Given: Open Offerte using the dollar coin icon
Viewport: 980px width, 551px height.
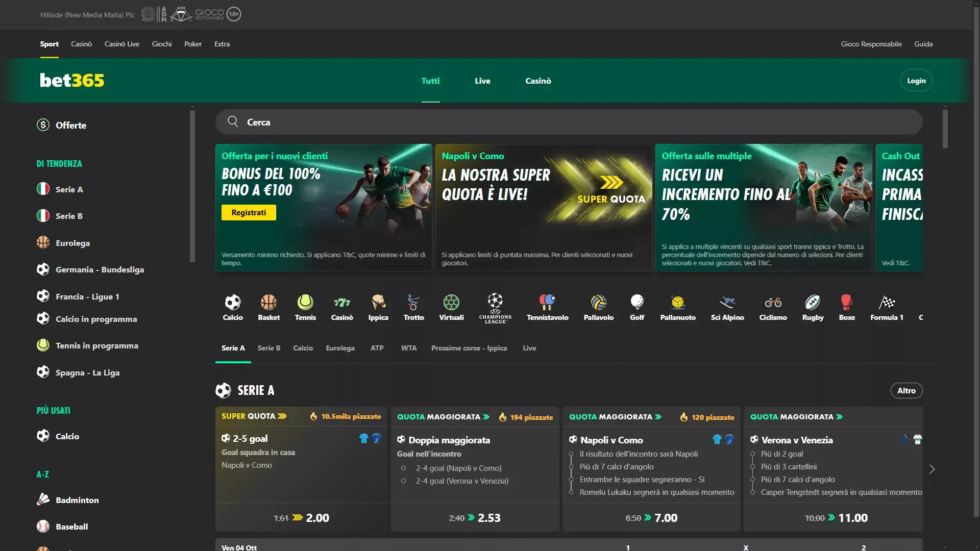Looking at the screenshot, I should point(42,124).
